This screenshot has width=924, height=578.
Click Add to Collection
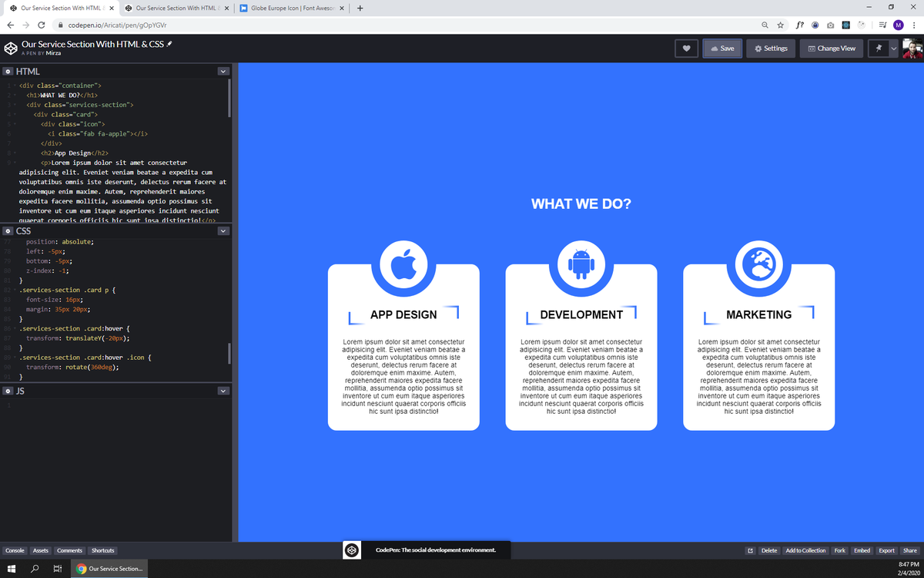pos(805,550)
